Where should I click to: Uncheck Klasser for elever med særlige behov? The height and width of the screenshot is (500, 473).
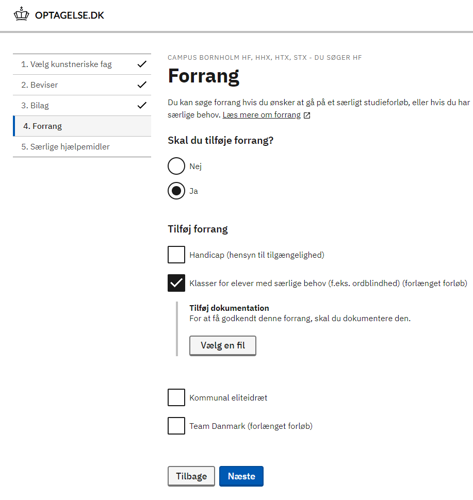click(176, 283)
